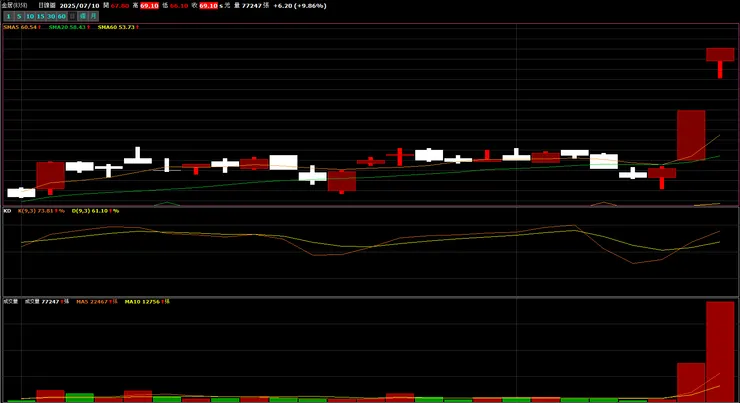The width and height of the screenshot is (740, 403).
Task: Select the dark daily (日) interval button
Action: click(x=72, y=17)
